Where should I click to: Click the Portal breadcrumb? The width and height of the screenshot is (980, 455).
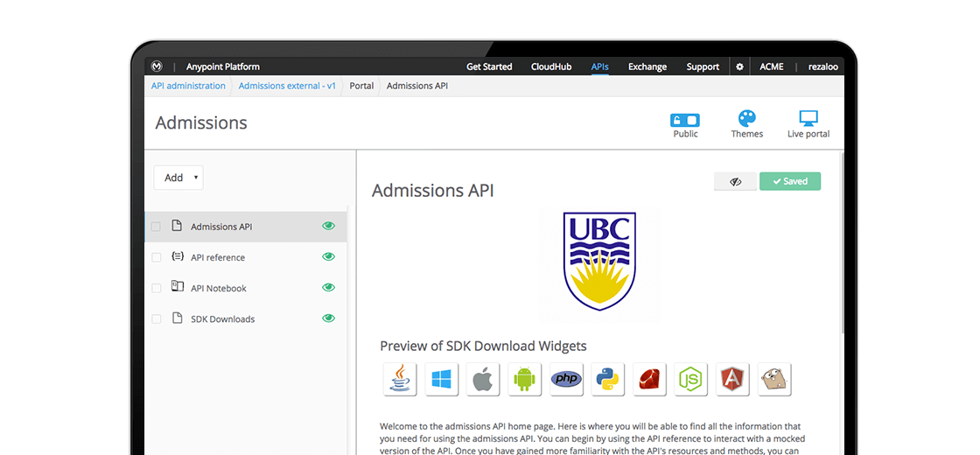(361, 86)
